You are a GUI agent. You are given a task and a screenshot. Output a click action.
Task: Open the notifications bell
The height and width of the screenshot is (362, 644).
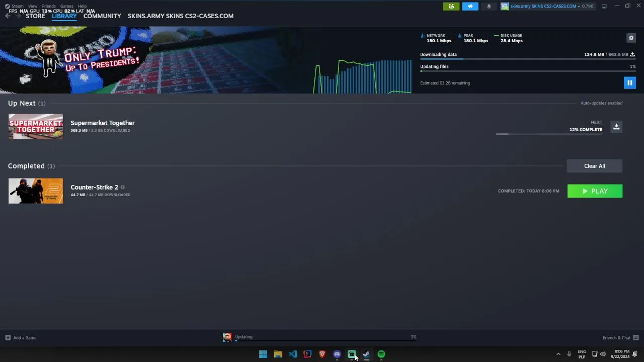pos(489,6)
